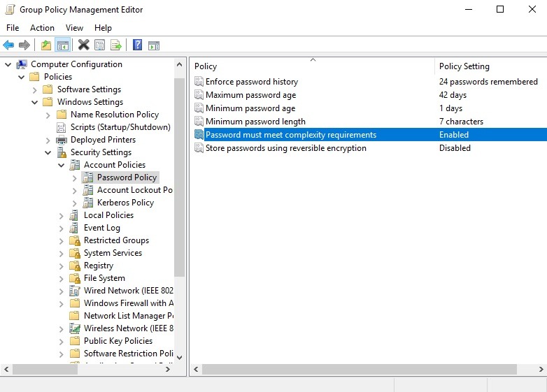547x392 pixels.
Task: Open Properties via toolbar icon
Action: tap(100, 45)
